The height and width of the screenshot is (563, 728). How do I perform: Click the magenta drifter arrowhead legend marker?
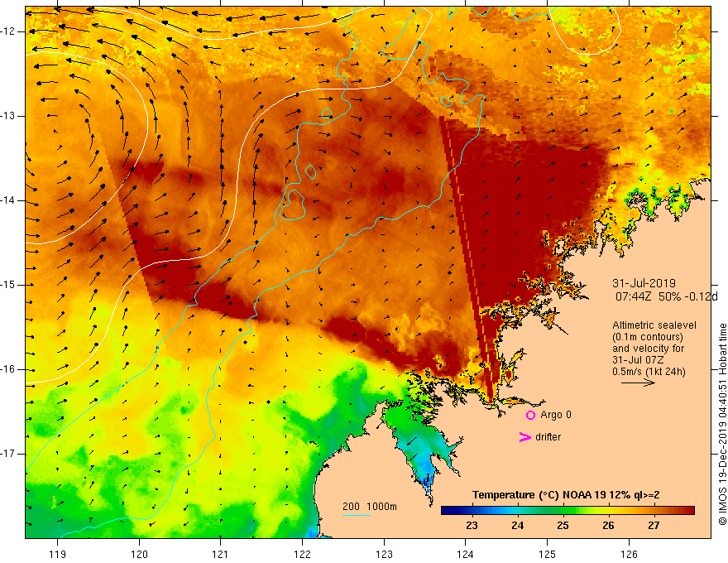[x=524, y=437]
